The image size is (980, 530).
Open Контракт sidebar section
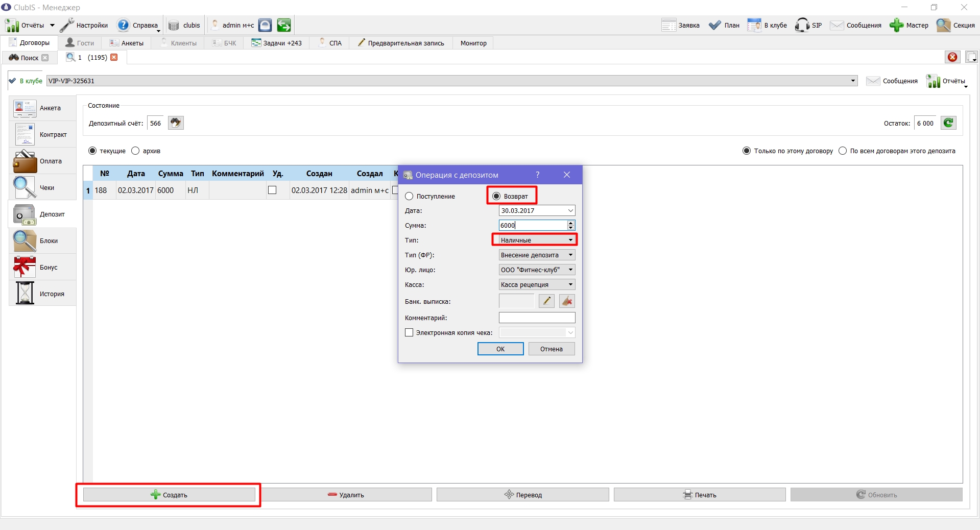(42, 134)
